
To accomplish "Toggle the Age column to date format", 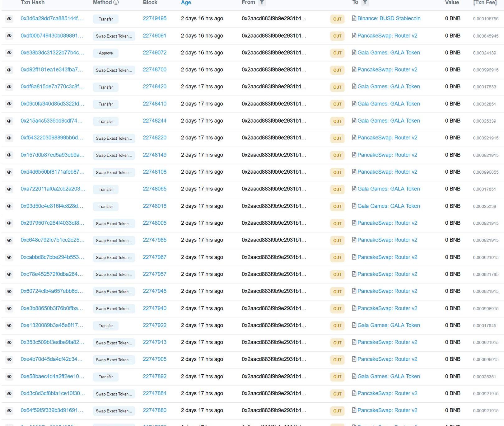I will [x=186, y=2].
